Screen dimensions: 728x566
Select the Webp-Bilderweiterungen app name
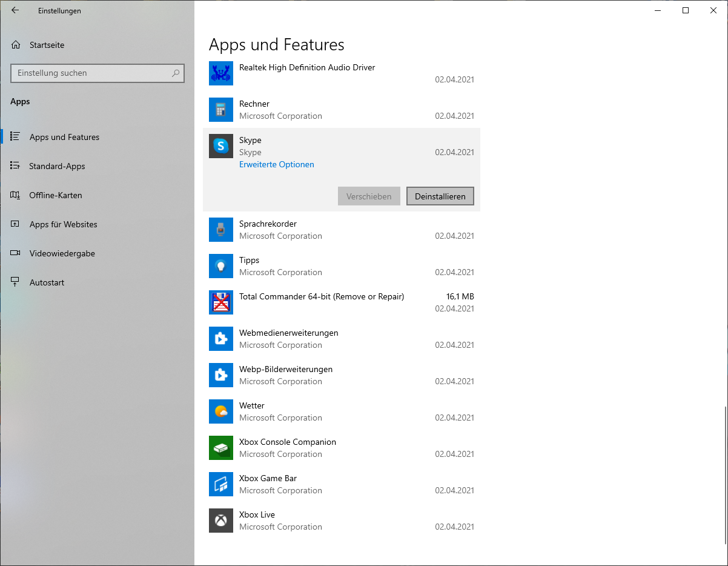[286, 369]
